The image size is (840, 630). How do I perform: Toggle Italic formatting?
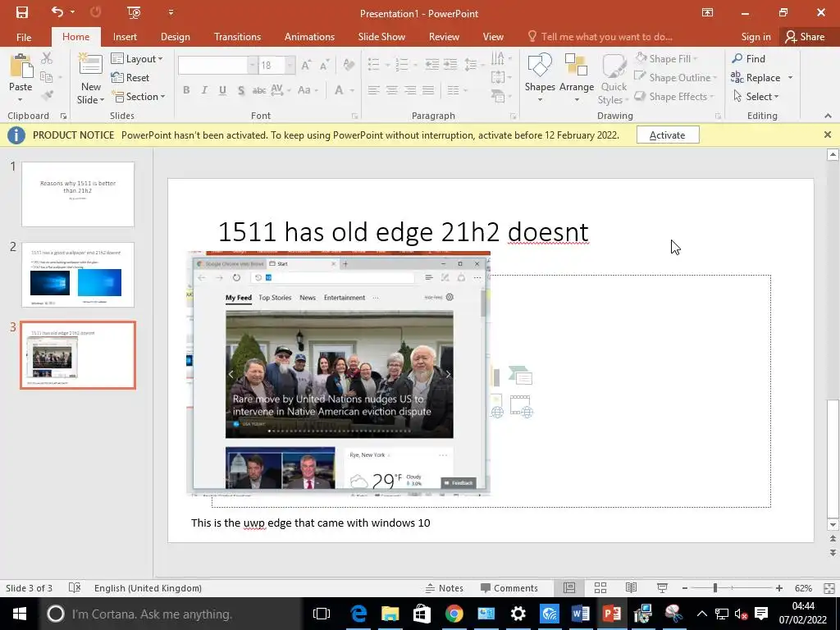[x=204, y=90]
